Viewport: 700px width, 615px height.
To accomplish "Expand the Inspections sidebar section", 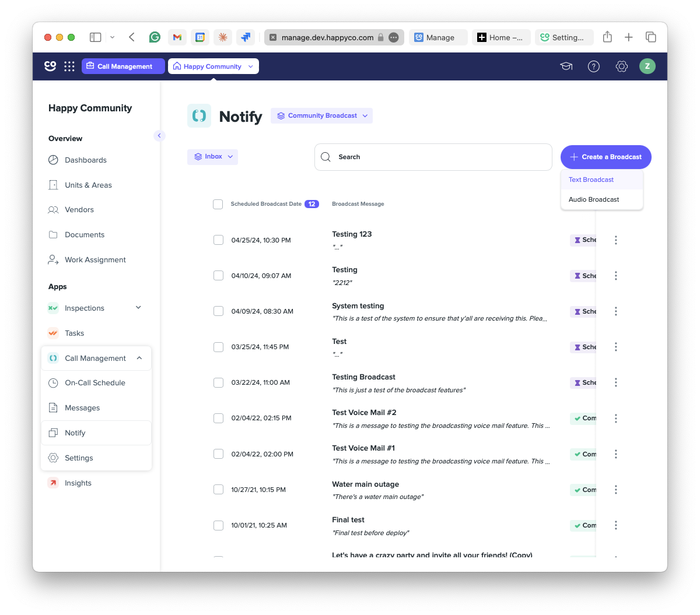I will coord(138,308).
